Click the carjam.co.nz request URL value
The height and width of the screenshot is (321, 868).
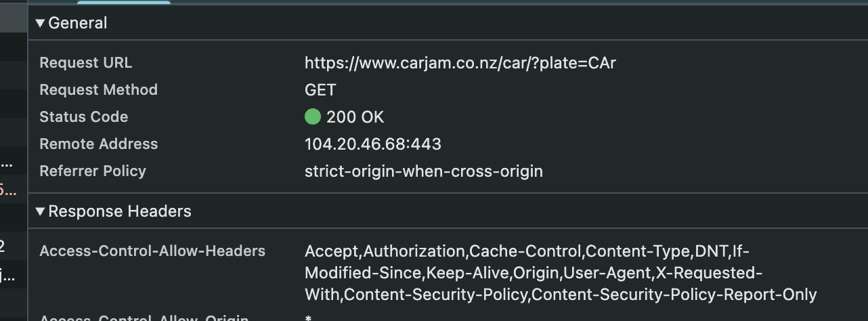pyautogui.click(x=460, y=63)
